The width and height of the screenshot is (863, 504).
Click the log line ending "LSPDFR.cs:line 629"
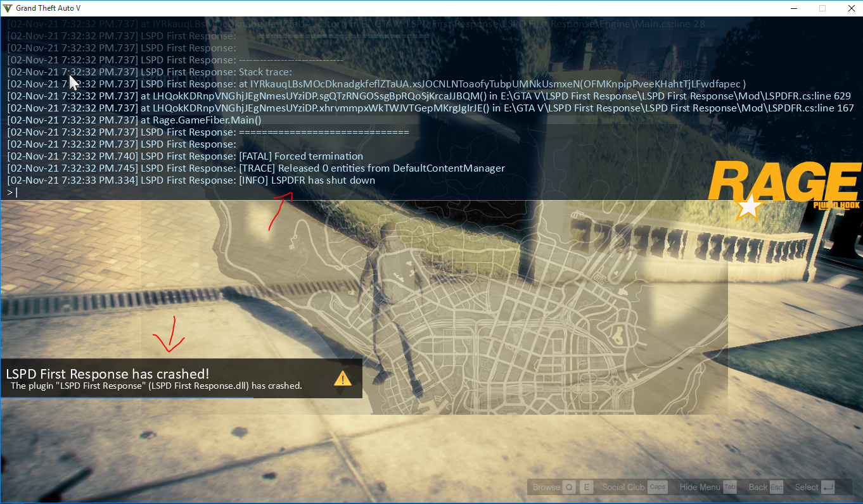[x=429, y=96]
